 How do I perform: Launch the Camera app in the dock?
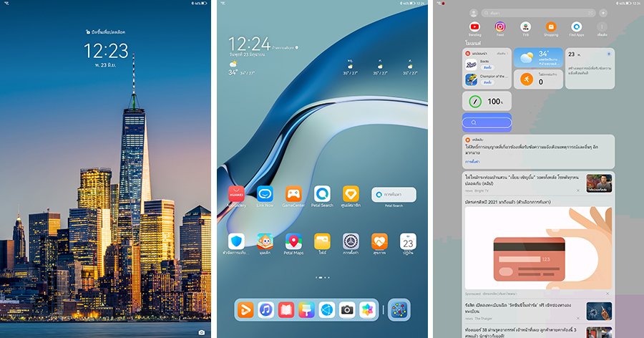point(347,309)
